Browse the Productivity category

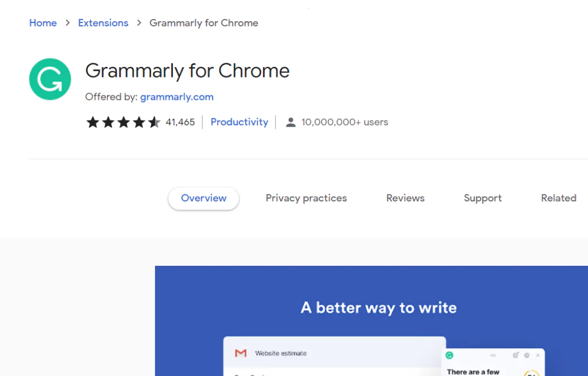coord(239,122)
